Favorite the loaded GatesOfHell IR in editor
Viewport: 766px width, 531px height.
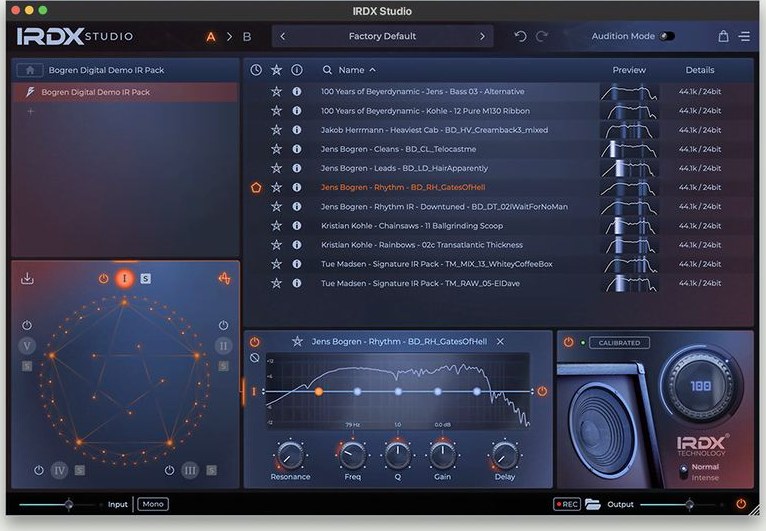pyautogui.click(x=297, y=341)
